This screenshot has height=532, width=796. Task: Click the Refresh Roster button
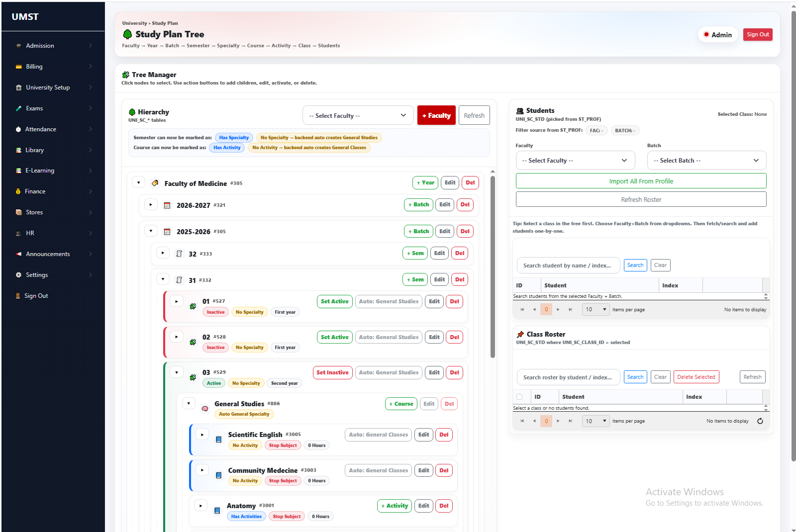tap(641, 199)
